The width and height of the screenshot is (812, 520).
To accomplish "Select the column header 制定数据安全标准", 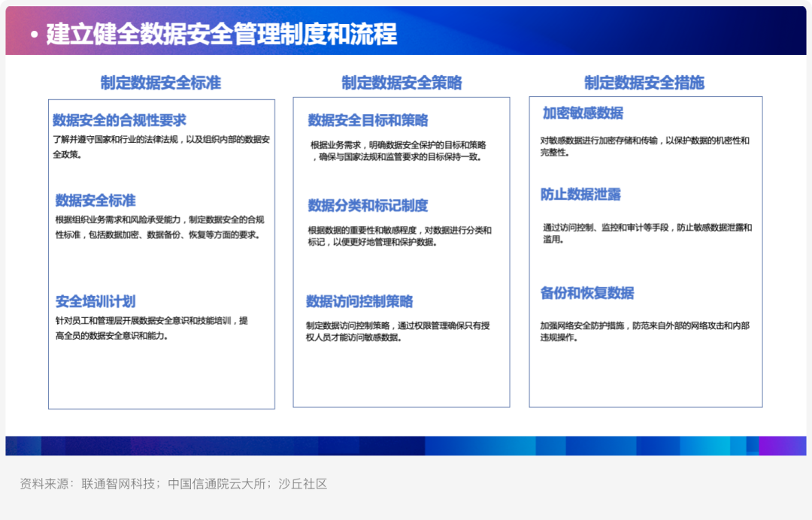I will pyautogui.click(x=161, y=83).
